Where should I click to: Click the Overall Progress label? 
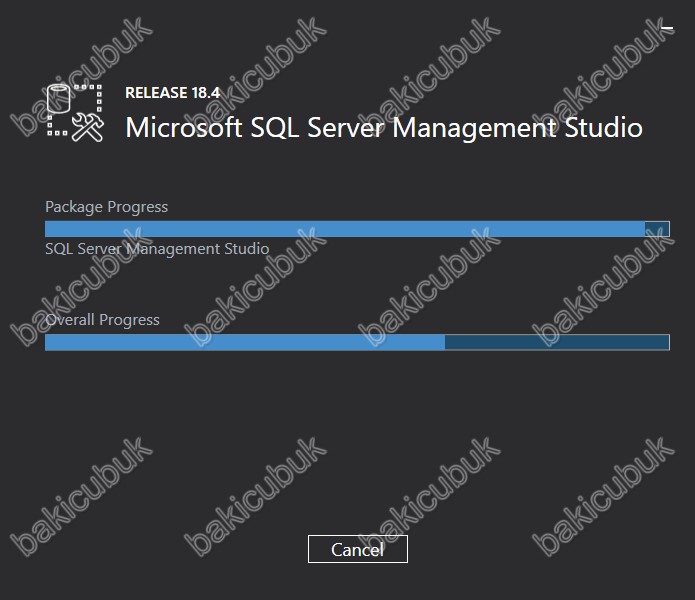[102, 320]
